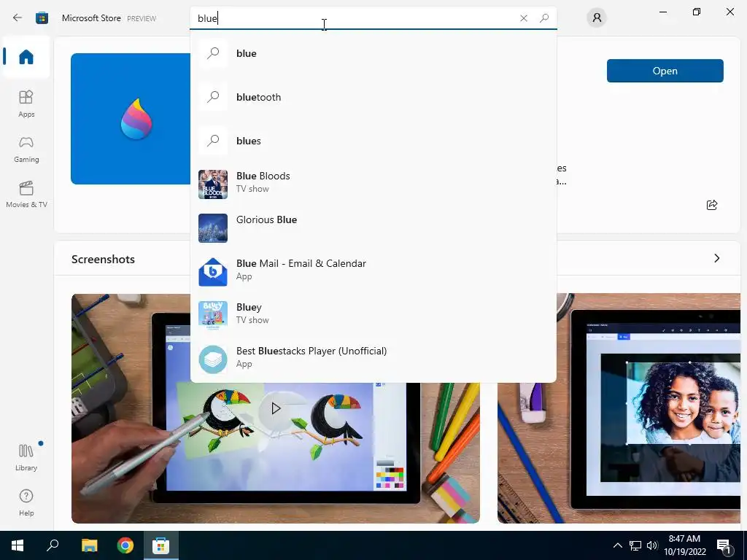The height and width of the screenshot is (560, 747).
Task: Select the 'bluetooth' search suggestion
Action: [373, 97]
